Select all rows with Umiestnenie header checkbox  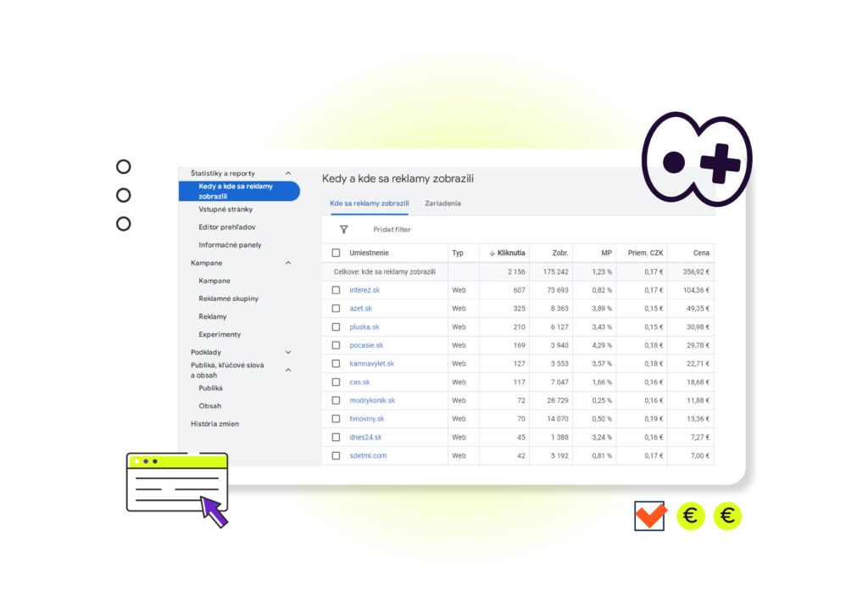click(336, 253)
